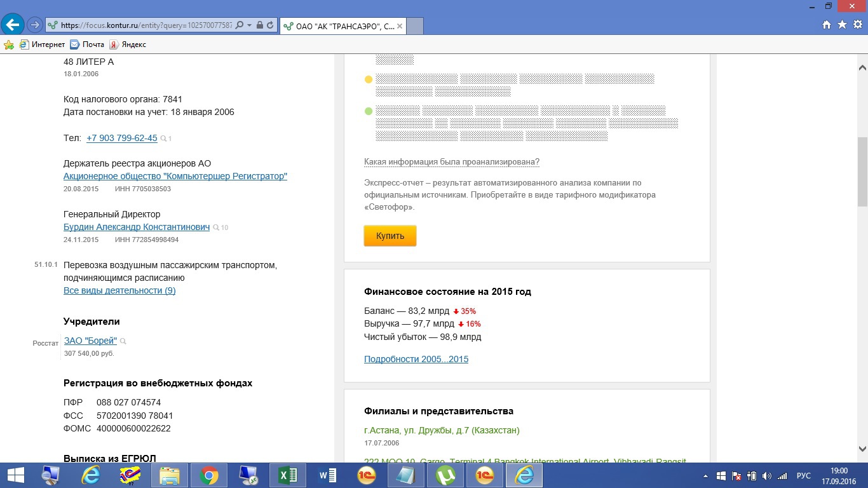The width and height of the screenshot is (868, 488).
Task: Expand Все виды деятельности (9)
Action: coord(119,290)
